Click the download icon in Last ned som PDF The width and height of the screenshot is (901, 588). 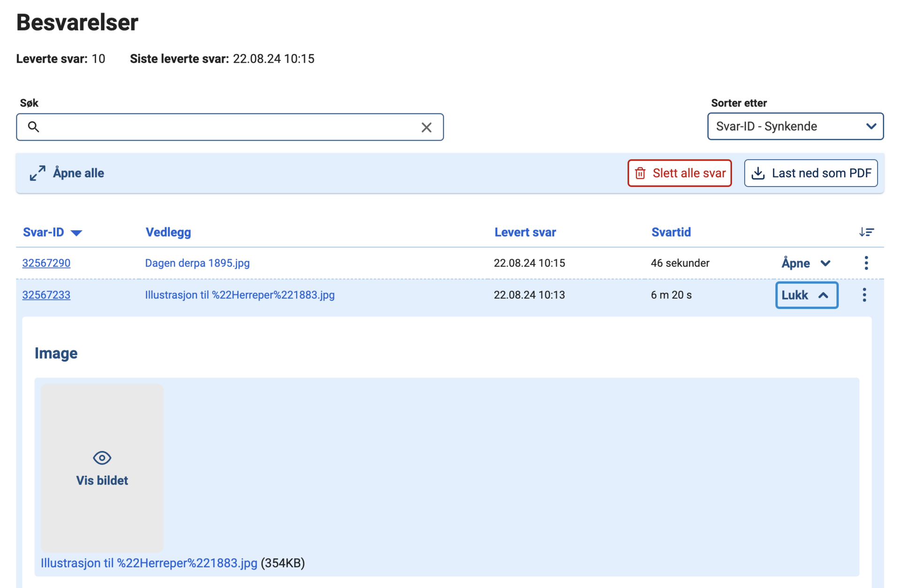pyautogui.click(x=758, y=173)
